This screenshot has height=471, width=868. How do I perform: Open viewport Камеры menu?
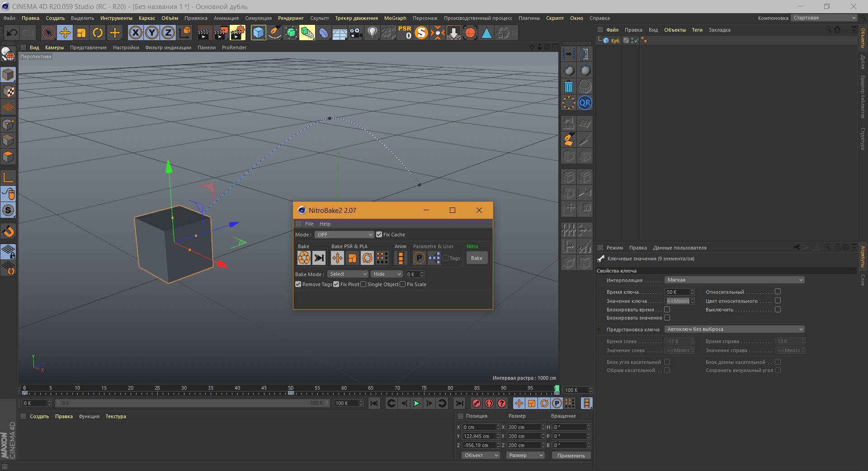pos(54,47)
